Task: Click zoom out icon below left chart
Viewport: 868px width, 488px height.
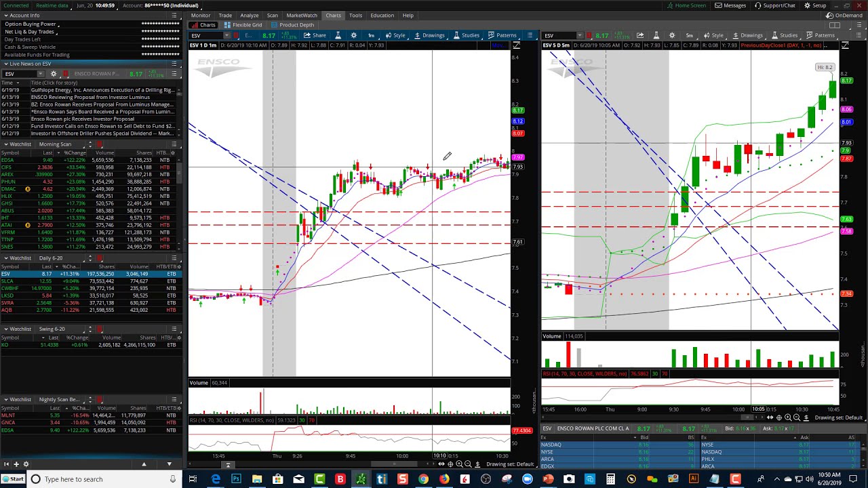Action: click(468, 464)
